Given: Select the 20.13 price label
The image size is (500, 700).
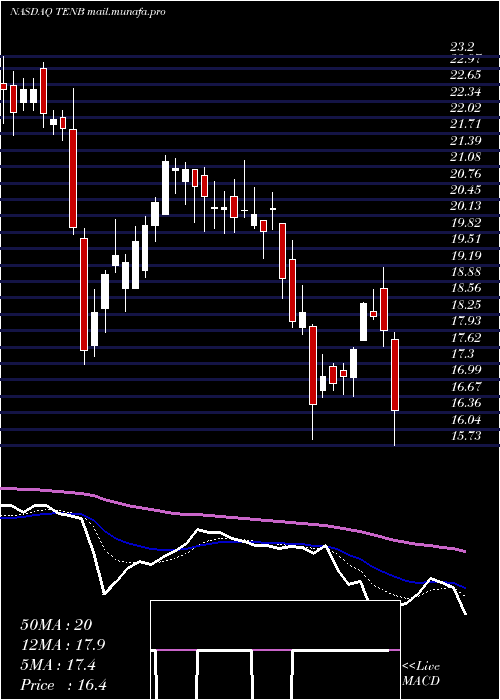Looking at the screenshot, I should coord(466,206).
